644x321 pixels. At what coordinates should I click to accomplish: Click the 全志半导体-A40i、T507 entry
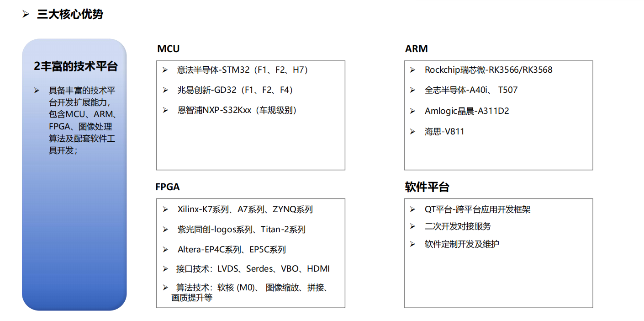[471, 90]
